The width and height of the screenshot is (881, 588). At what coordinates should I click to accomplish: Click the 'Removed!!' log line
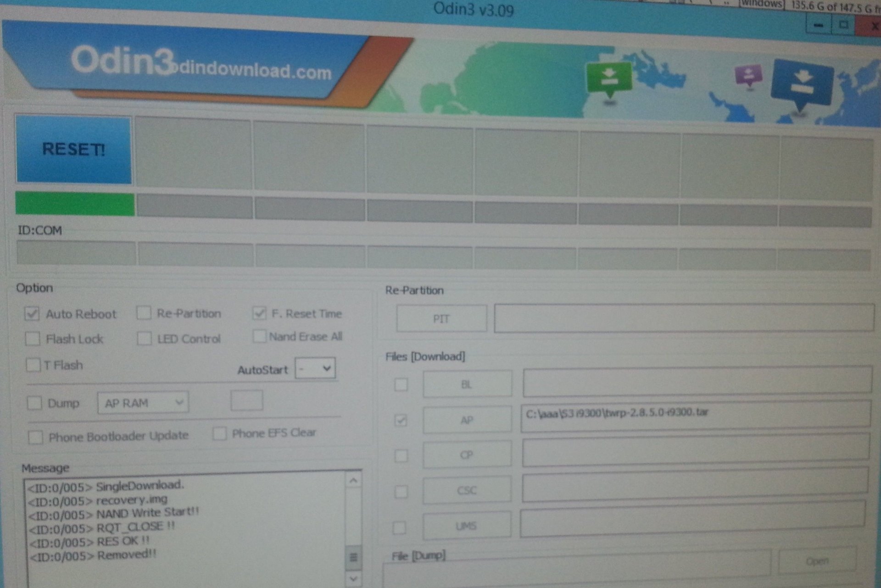(93, 555)
